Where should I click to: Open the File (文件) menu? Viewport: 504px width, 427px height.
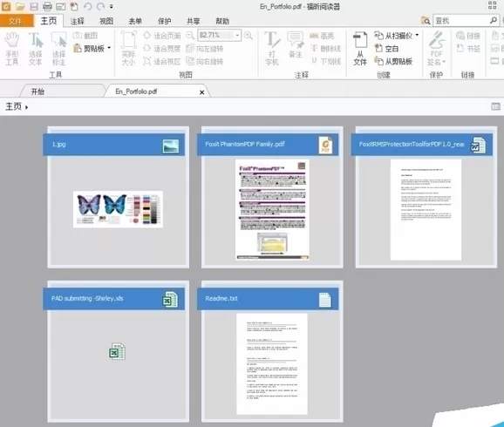pos(16,21)
